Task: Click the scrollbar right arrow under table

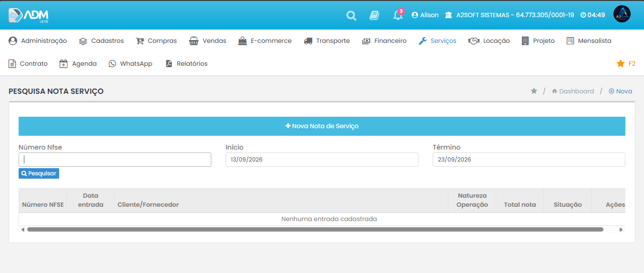Action: [x=621, y=230]
